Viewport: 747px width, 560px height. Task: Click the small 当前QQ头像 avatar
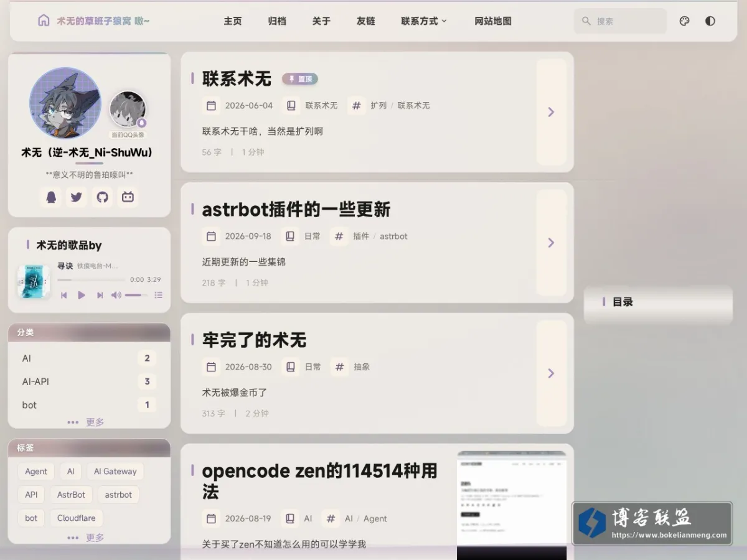(x=128, y=110)
